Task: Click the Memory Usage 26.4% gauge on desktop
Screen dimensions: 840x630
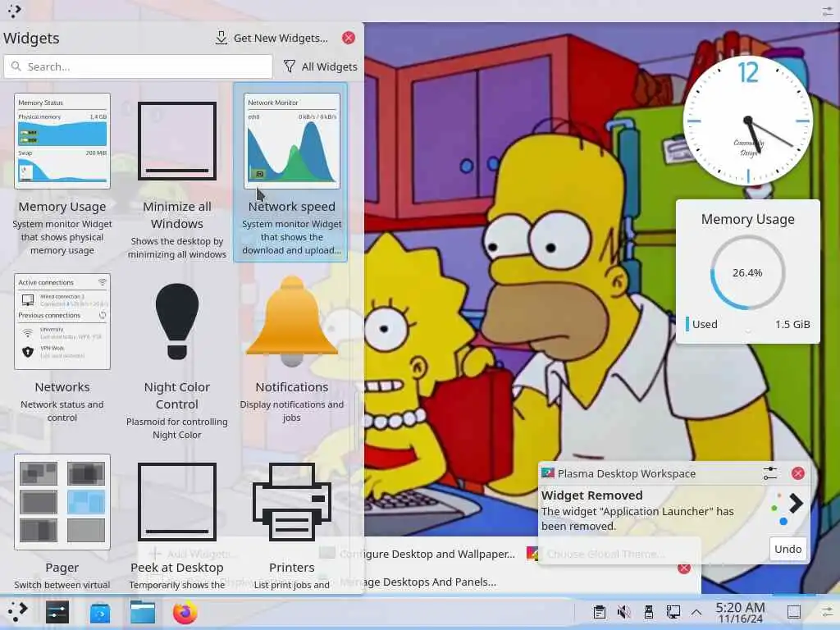Action: [x=747, y=272]
